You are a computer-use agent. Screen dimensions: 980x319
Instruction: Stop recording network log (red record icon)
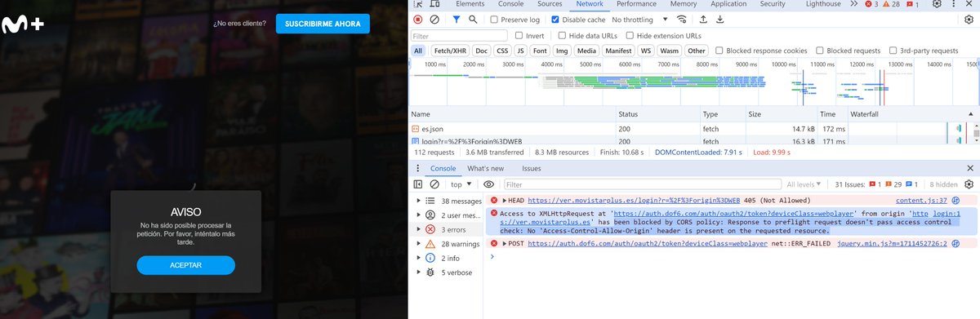point(418,19)
